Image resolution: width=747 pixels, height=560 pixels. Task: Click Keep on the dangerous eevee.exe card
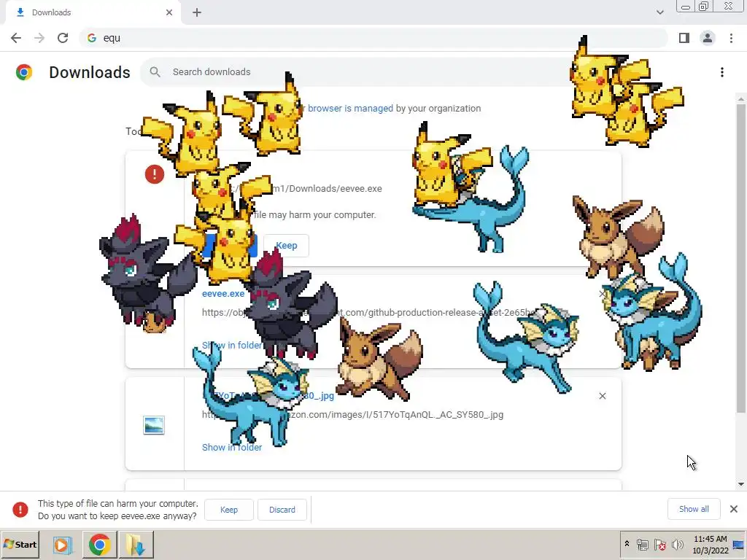click(286, 246)
